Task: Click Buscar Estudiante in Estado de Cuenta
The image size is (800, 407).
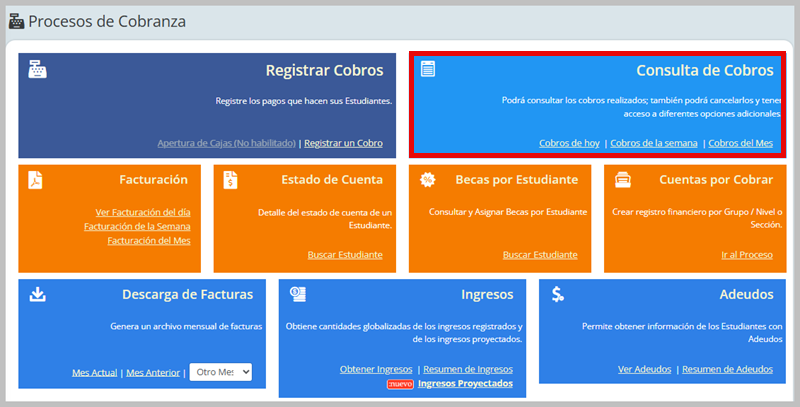Action: (x=342, y=255)
